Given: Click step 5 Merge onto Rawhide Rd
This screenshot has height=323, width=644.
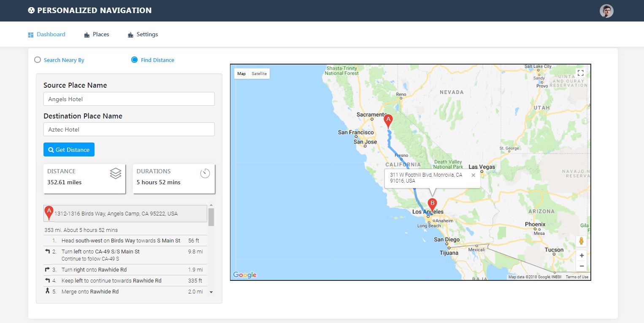Looking at the screenshot, I should pyautogui.click(x=125, y=292).
